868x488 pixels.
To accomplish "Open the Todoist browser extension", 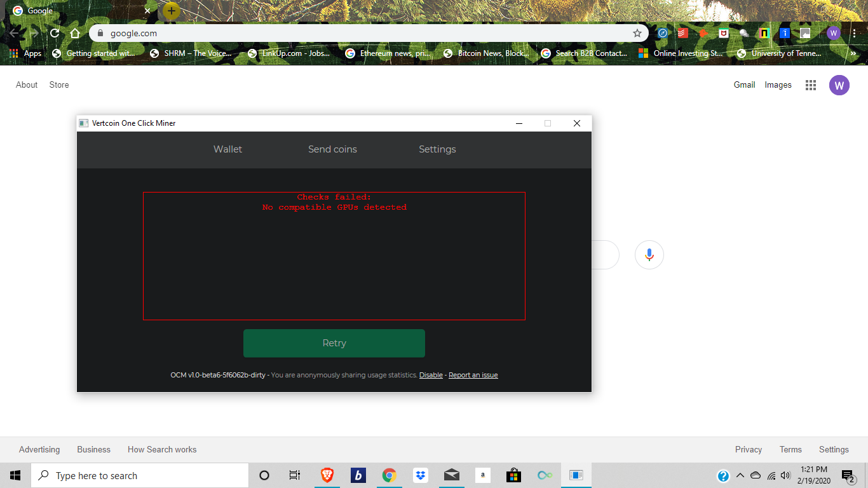I will point(682,32).
